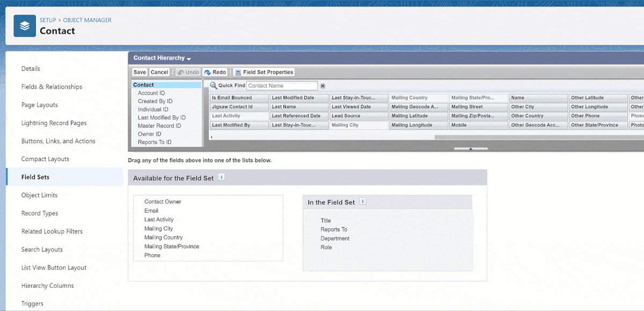Clear the Quick Find search field
This screenshot has width=644, height=311.
pos(323,86)
